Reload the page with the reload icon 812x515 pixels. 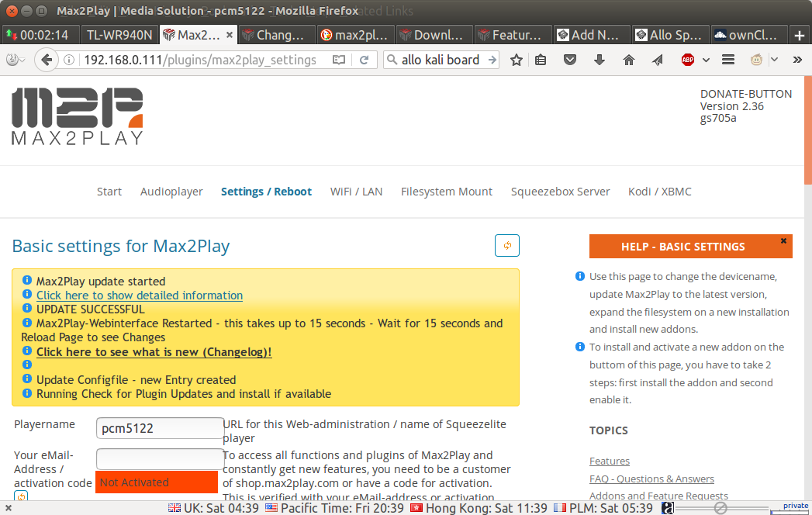click(x=364, y=60)
